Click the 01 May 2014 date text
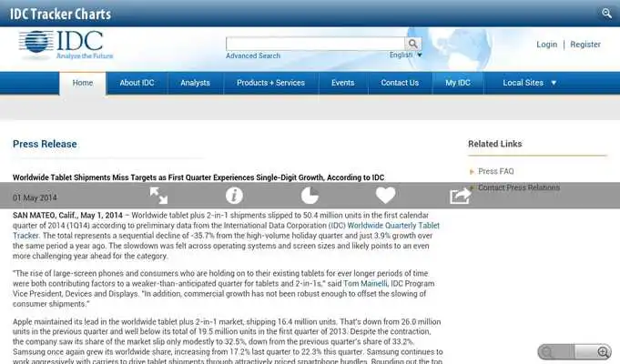The width and height of the screenshot is (620, 364). pos(35,197)
